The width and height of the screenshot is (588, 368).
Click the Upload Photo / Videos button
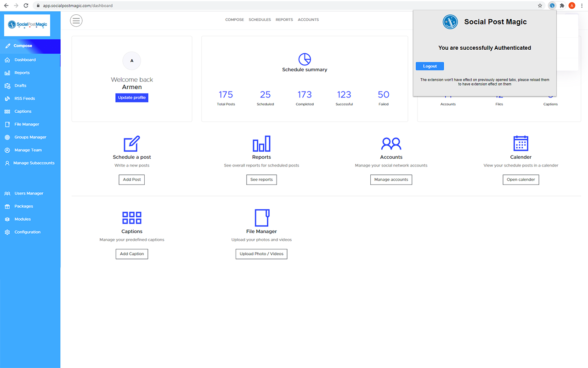(x=261, y=254)
